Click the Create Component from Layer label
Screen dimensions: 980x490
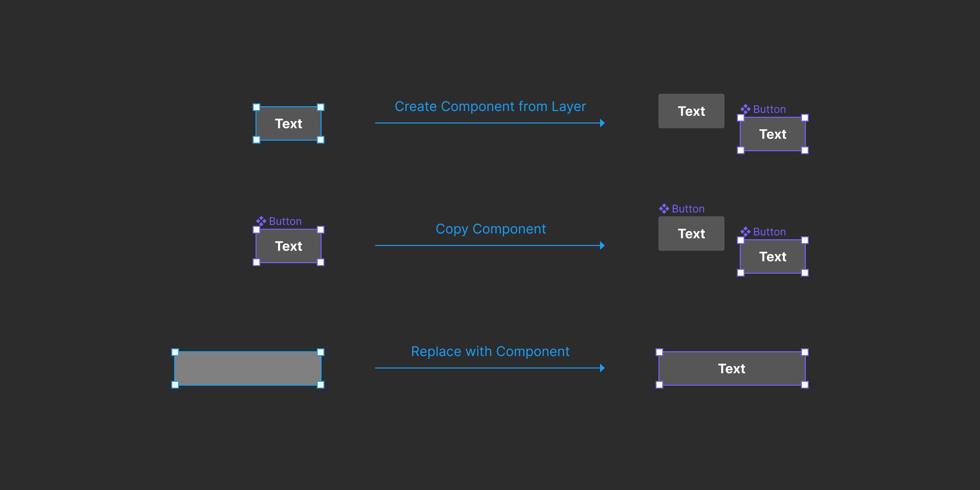pos(490,106)
